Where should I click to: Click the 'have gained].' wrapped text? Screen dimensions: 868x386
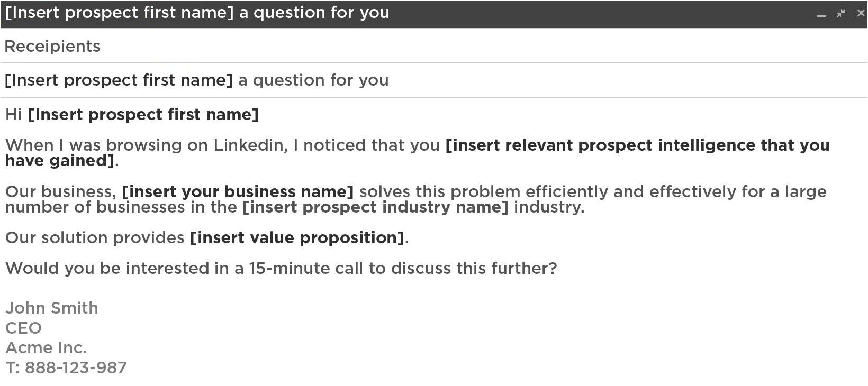[x=61, y=161]
